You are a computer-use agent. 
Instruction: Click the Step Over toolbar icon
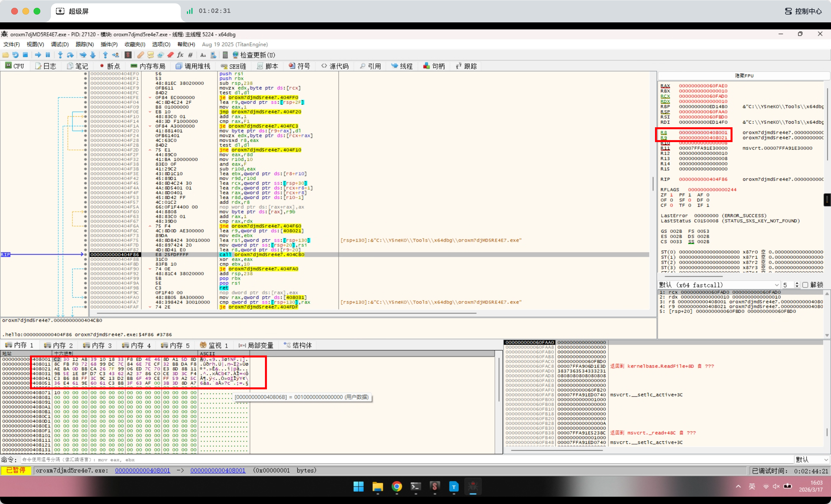tap(70, 55)
